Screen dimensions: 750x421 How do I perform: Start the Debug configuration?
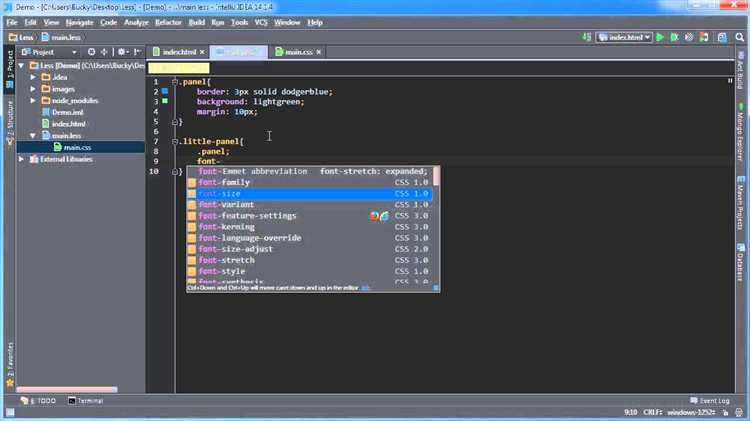[x=673, y=37]
